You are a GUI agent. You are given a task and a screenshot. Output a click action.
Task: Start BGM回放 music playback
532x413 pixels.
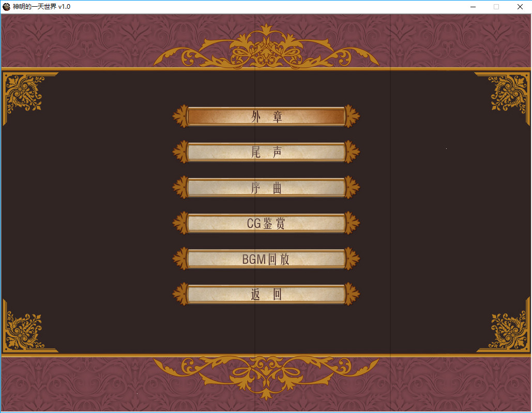266,259
